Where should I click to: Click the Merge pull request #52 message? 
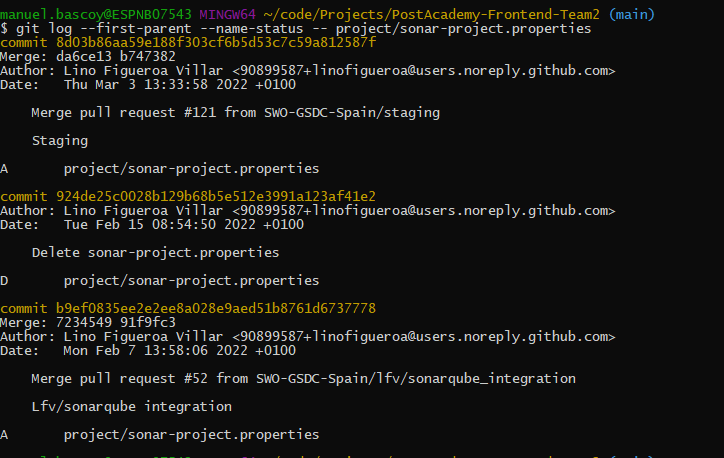click(303, 379)
